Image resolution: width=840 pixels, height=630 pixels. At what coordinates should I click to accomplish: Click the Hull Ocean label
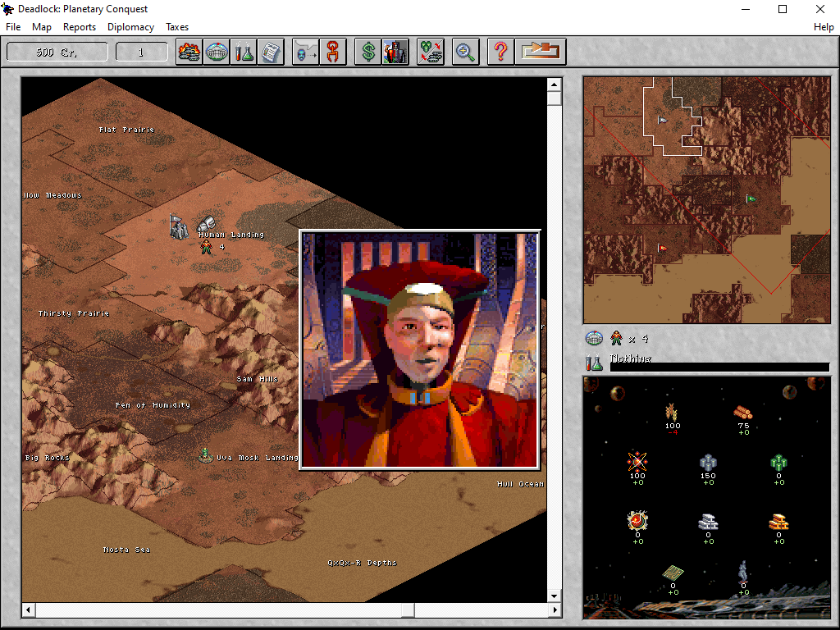(520, 484)
